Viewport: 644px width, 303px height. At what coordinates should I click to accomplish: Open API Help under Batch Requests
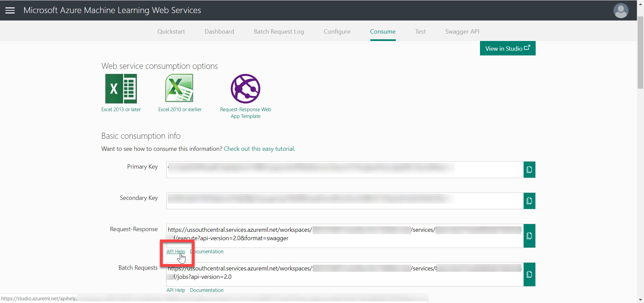(176, 290)
